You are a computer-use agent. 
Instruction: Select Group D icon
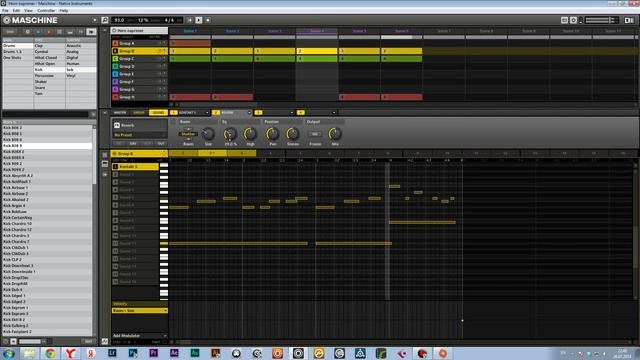coord(115,66)
